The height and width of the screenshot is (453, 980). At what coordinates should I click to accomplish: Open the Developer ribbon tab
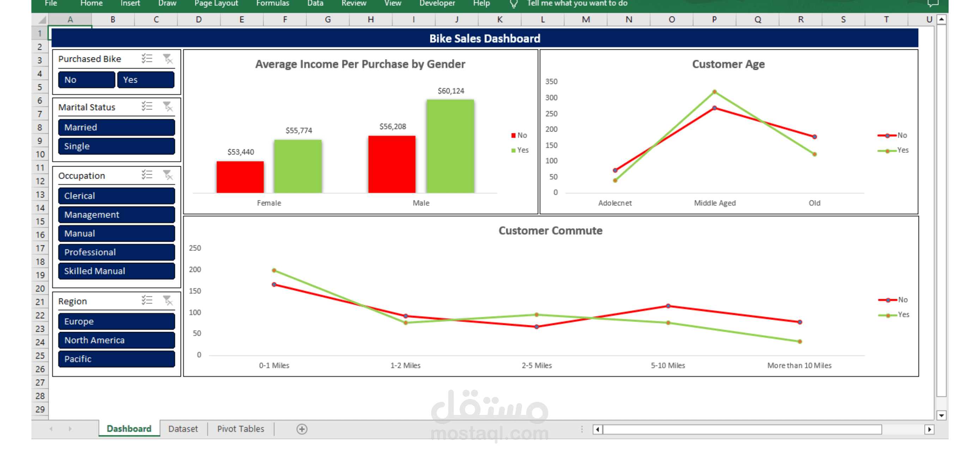437,4
